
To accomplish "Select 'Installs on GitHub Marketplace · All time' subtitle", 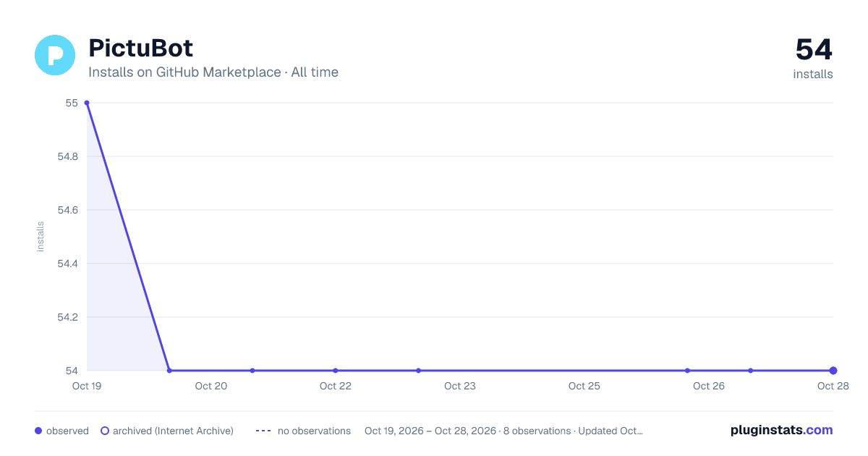I will pos(213,72).
